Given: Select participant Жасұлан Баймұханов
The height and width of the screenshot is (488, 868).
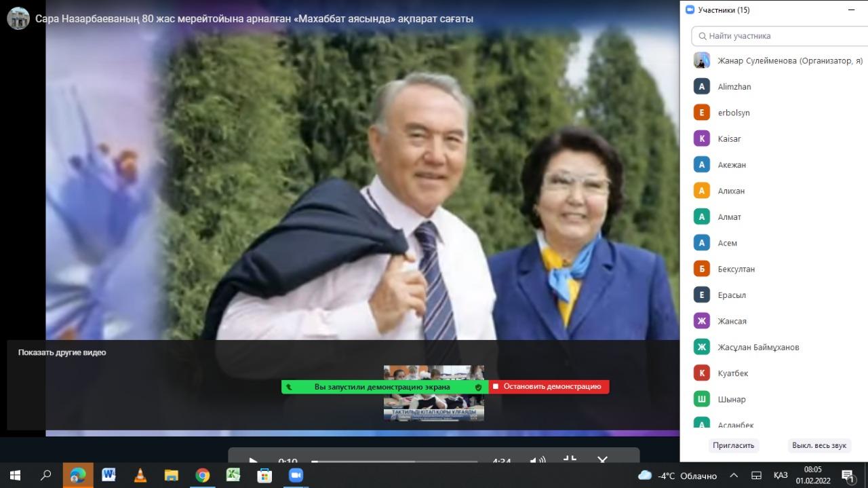Looking at the screenshot, I should (x=758, y=348).
